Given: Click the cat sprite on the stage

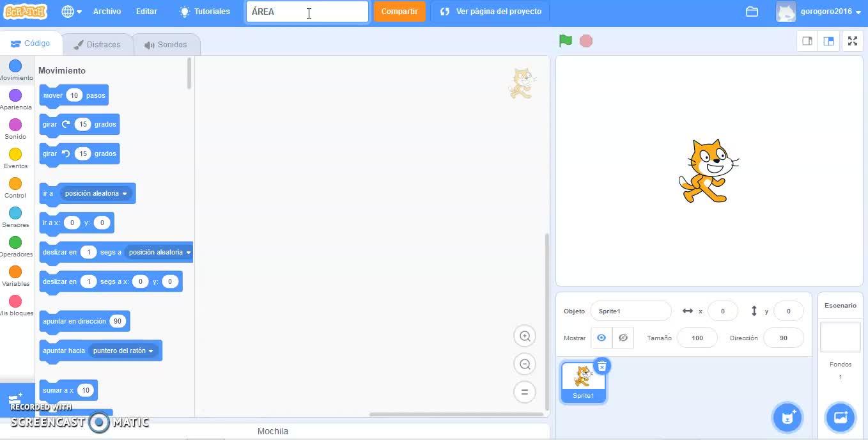Looking at the screenshot, I should [708, 171].
